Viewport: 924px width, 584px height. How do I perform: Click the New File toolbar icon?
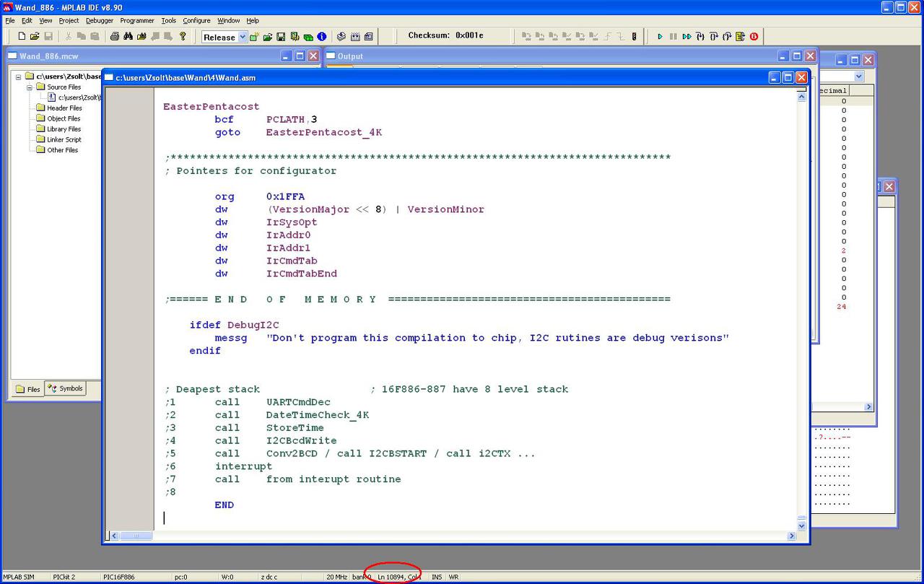click(x=22, y=36)
